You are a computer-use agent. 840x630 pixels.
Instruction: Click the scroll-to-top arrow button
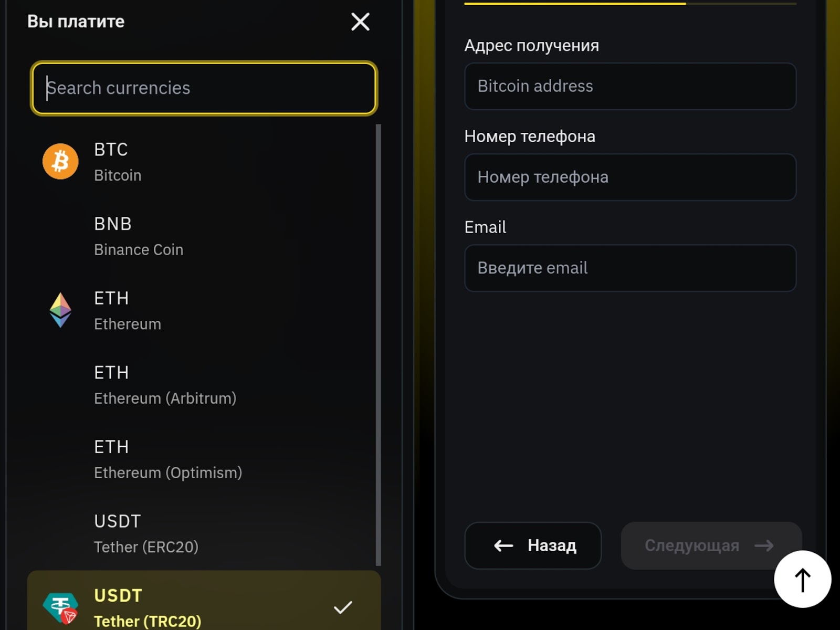click(x=802, y=580)
